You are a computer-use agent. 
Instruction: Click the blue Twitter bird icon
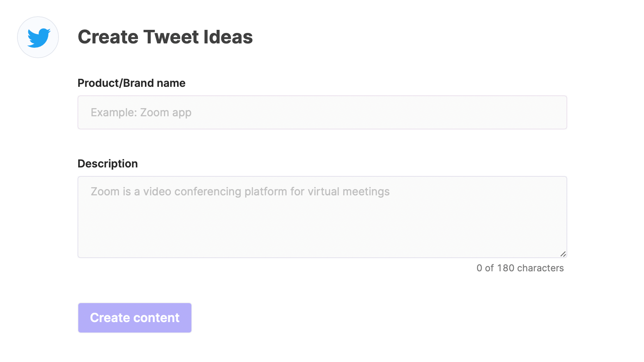39,38
